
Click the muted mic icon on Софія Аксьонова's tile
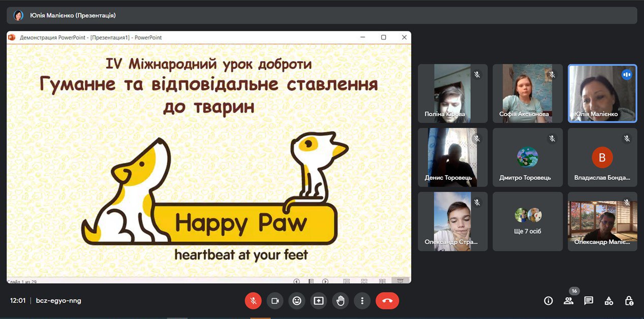pyautogui.click(x=552, y=75)
